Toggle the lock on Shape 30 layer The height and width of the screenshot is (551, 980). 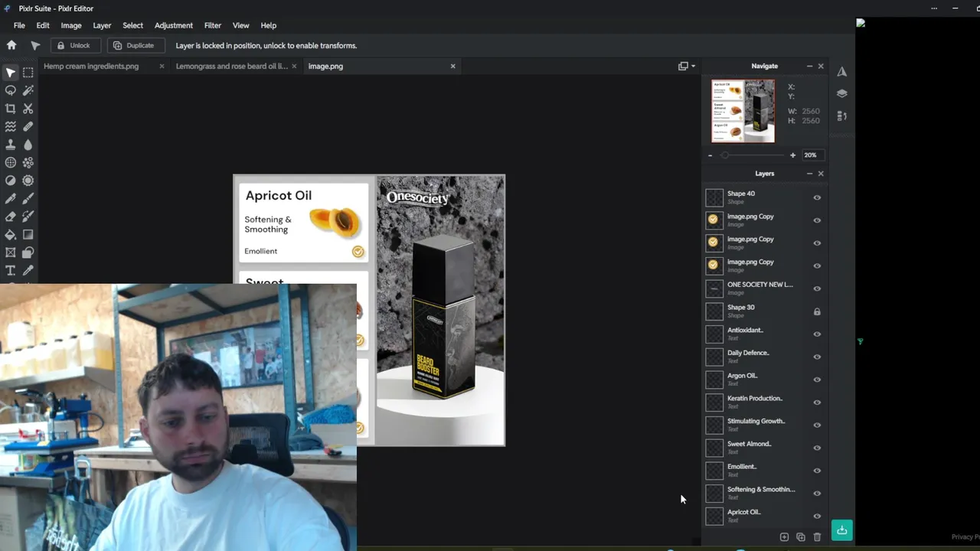(817, 311)
